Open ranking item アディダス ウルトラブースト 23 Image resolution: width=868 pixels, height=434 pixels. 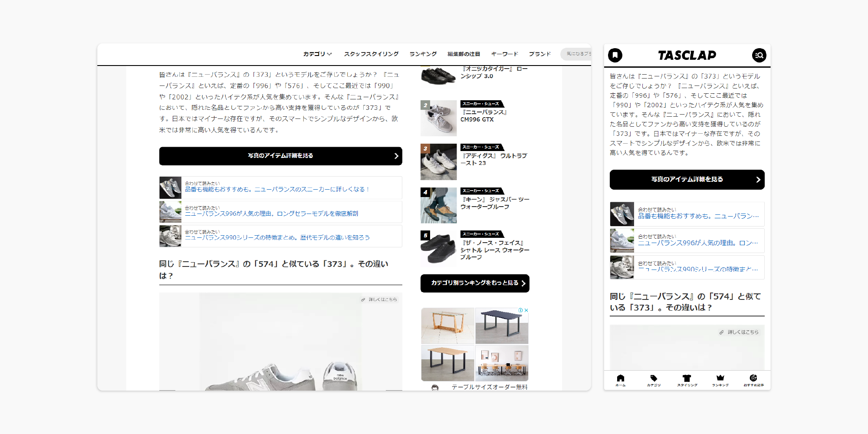494,159
